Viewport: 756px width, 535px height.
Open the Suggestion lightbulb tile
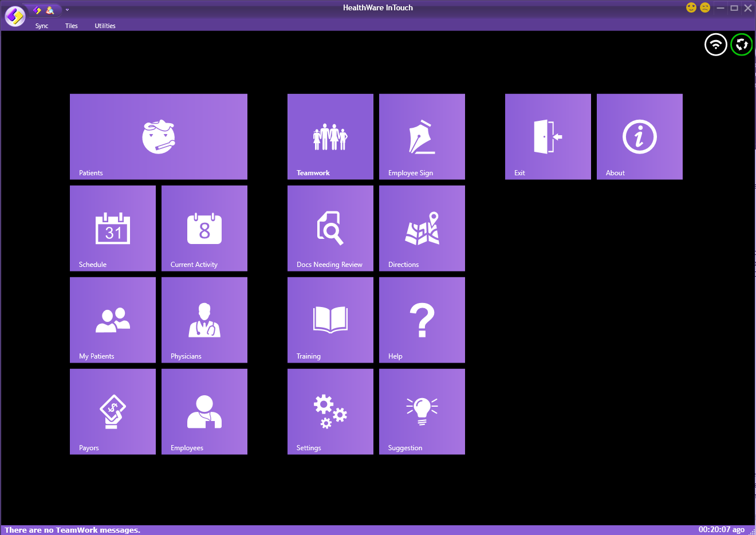tap(422, 411)
